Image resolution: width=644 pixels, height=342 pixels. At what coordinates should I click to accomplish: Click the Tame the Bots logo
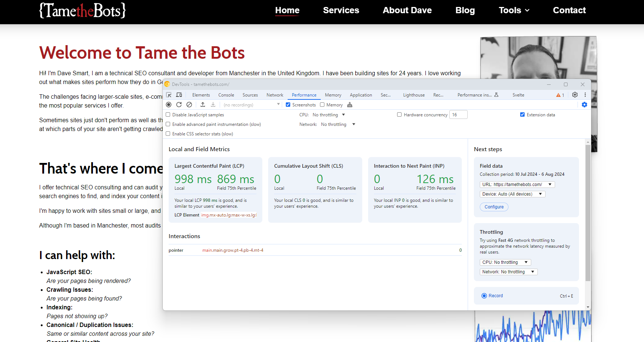[83, 11]
